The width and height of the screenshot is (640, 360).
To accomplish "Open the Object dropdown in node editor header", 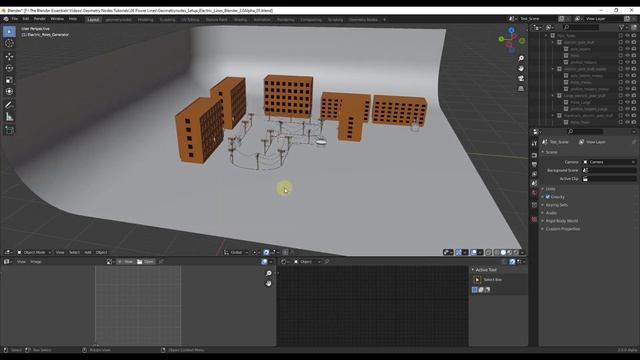I will (x=307, y=262).
